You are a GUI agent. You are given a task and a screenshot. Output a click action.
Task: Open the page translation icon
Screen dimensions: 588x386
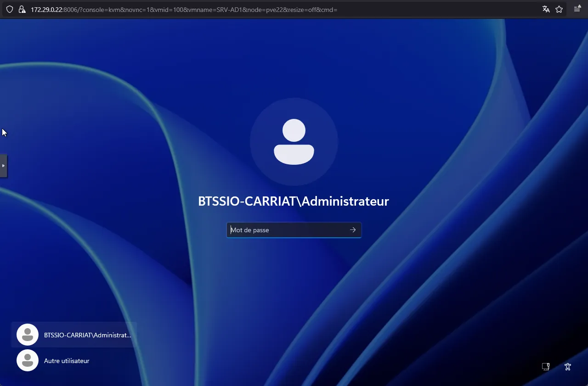546,9
